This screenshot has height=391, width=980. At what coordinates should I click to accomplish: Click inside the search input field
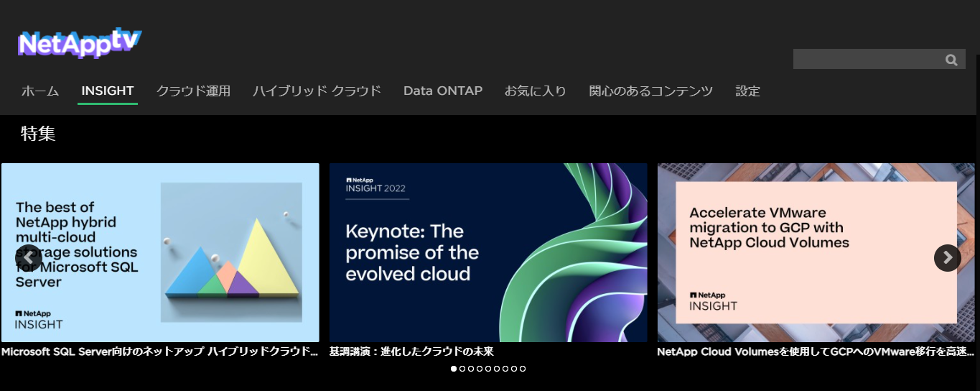pyautogui.click(x=867, y=60)
